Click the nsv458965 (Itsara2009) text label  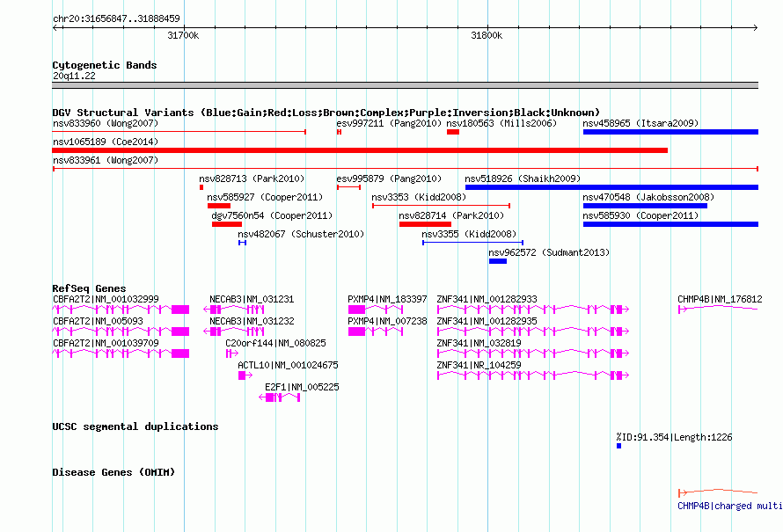point(640,123)
